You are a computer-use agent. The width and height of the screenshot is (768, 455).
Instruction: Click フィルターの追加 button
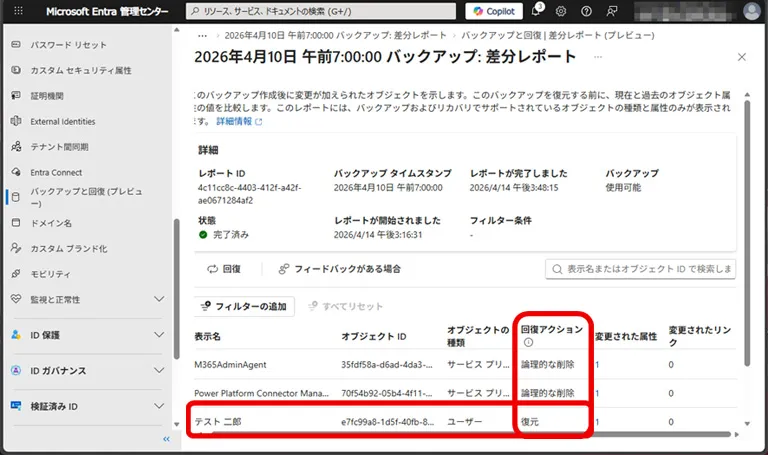244,307
